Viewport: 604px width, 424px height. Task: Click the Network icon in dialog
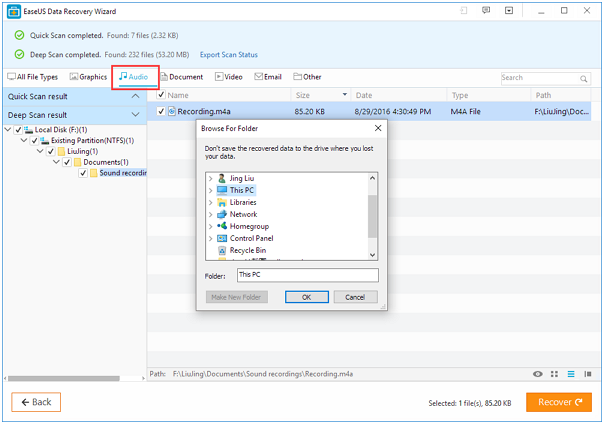coord(222,214)
